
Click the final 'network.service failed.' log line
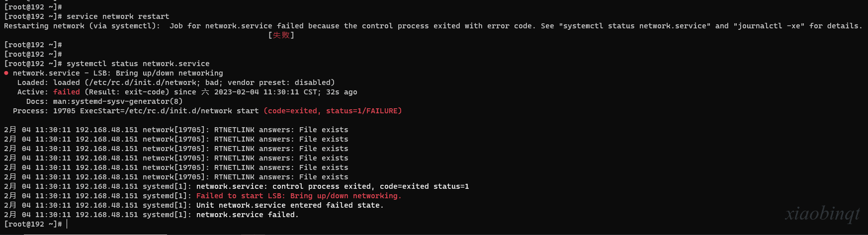coord(248,215)
